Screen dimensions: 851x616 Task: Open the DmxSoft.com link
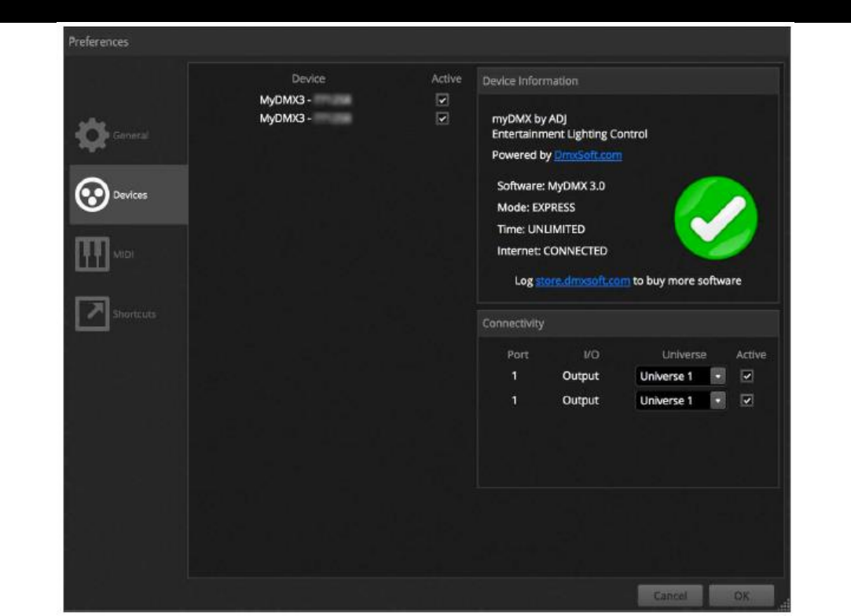tap(588, 156)
